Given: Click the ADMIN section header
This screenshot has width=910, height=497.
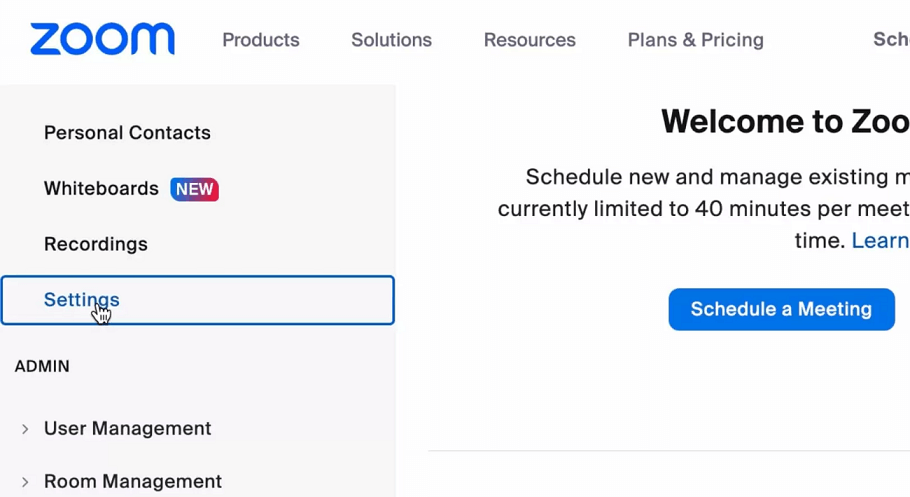Looking at the screenshot, I should click(x=42, y=367).
